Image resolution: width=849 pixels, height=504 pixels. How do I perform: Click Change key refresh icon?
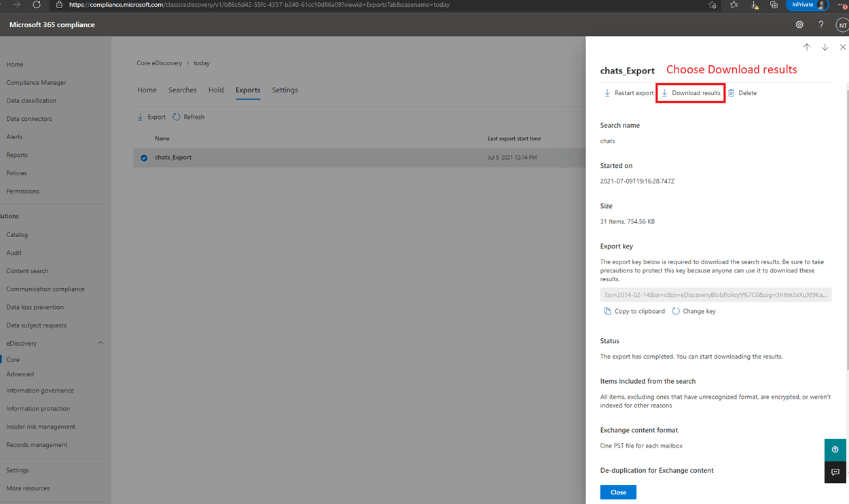coord(676,311)
